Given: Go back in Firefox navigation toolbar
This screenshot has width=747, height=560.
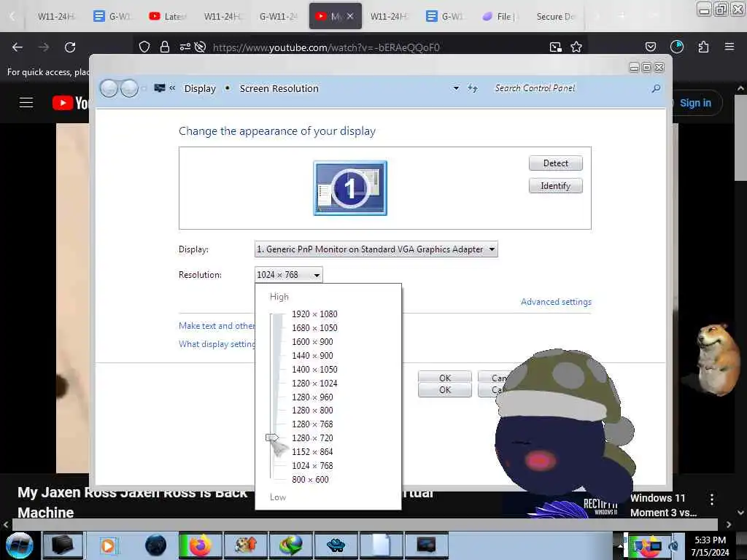Looking at the screenshot, I should tap(18, 47).
